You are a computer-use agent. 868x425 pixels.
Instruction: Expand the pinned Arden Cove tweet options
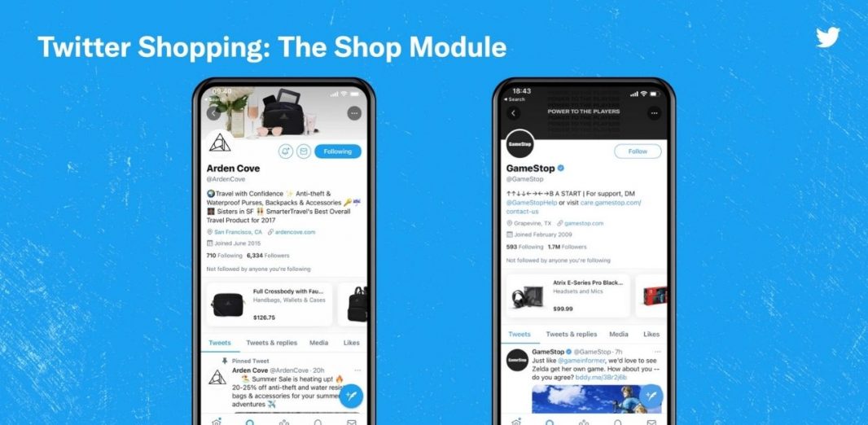[x=357, y=370]
